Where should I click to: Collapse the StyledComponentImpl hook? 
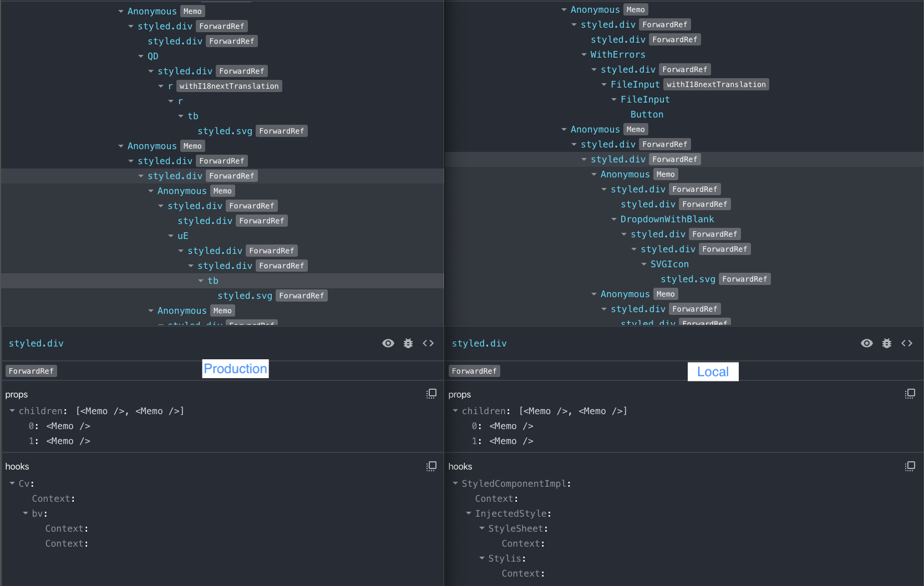(455, 483)
